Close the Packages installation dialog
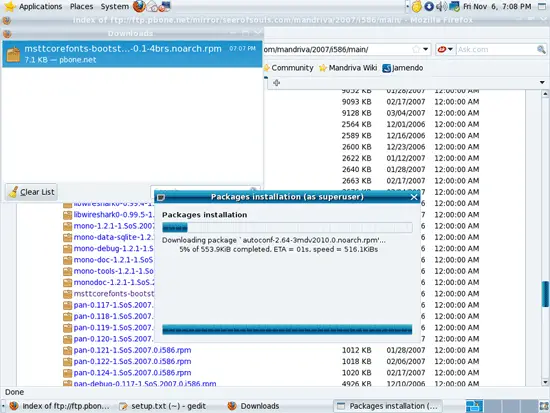 (x=414, y=197)
